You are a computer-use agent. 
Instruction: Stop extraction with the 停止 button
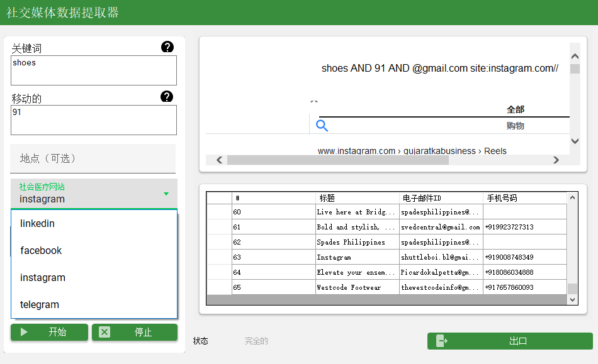pos(135,332)
